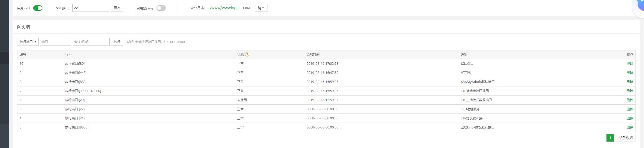
Task: Click the status help question mark icon
Action: [x=247, y=54]
